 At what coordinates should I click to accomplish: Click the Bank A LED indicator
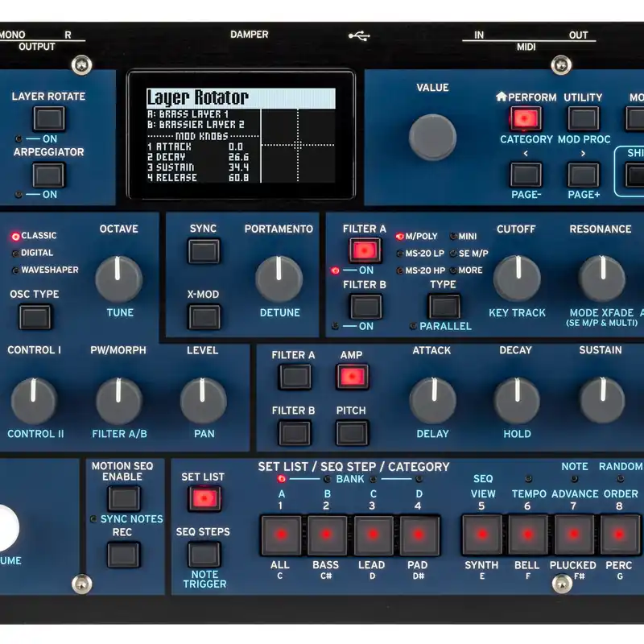click(x=281, y=479)
